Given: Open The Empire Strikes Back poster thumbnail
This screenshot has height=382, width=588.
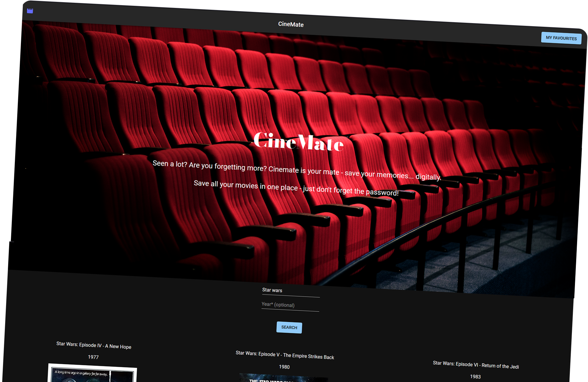Looking at the screenshot, I should pyautogui.click(x=283, y=378).
